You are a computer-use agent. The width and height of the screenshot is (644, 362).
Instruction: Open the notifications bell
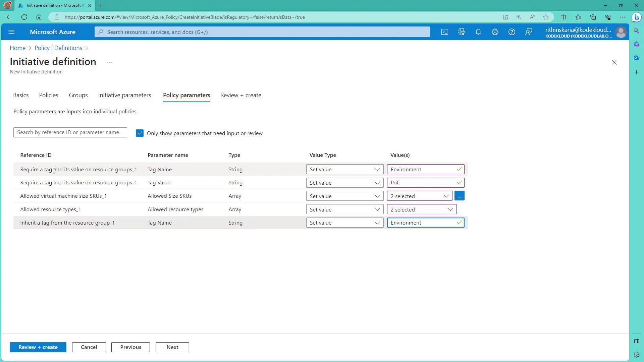pyautogui.click(x=478, y=32)
